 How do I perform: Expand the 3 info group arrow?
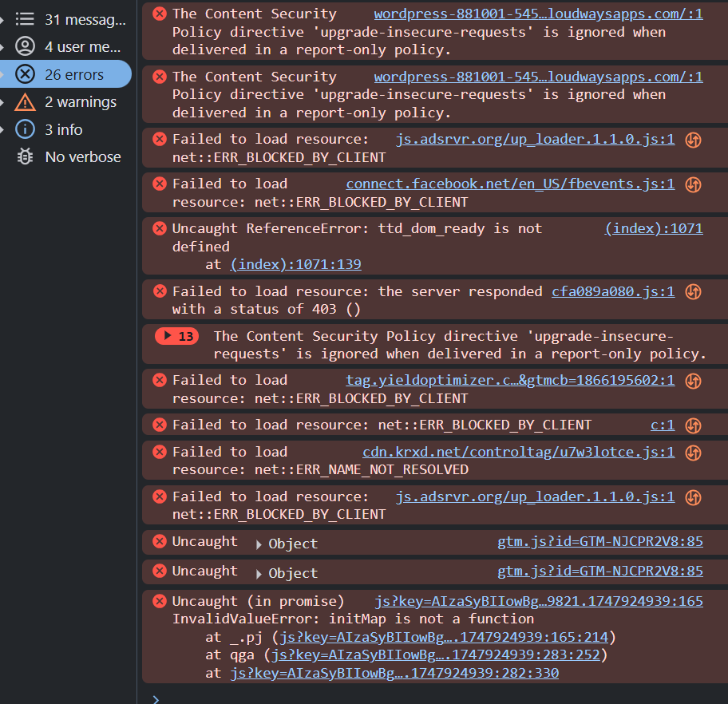tap(2, 129)
